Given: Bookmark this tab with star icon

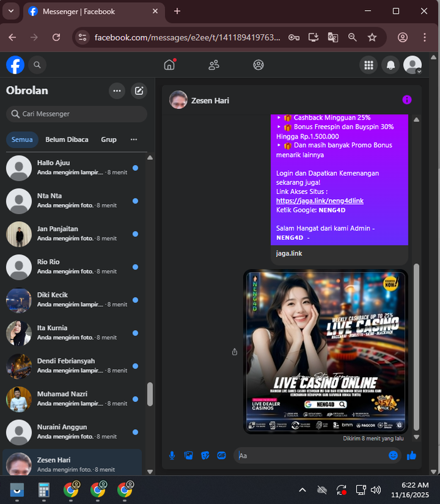Looking at the screenshot, I should coord(372,38).
